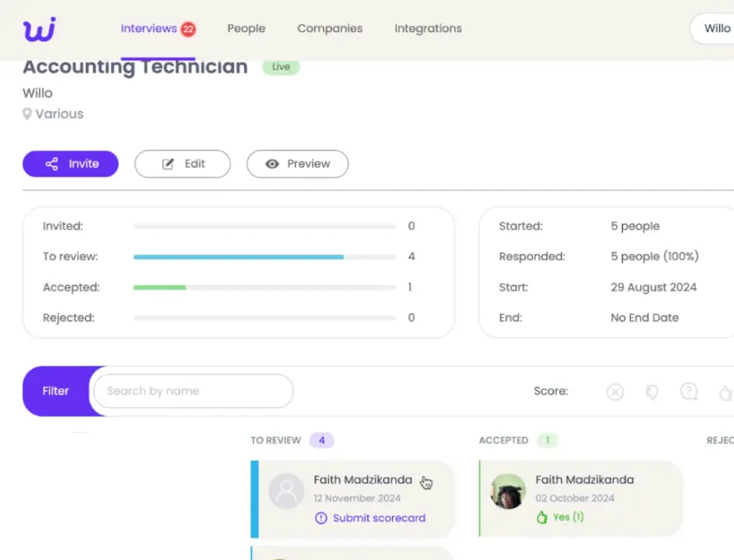The height and width of the screenshot is (560, 734).
Task: Click the question-mark score filter icon
Action: point(689,392)
